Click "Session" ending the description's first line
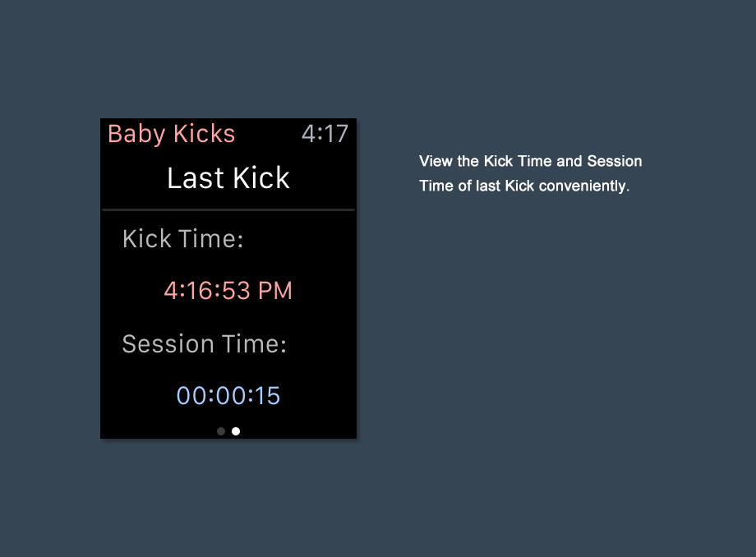The width and height of the screenshot is (756, 557). (615, 161)
